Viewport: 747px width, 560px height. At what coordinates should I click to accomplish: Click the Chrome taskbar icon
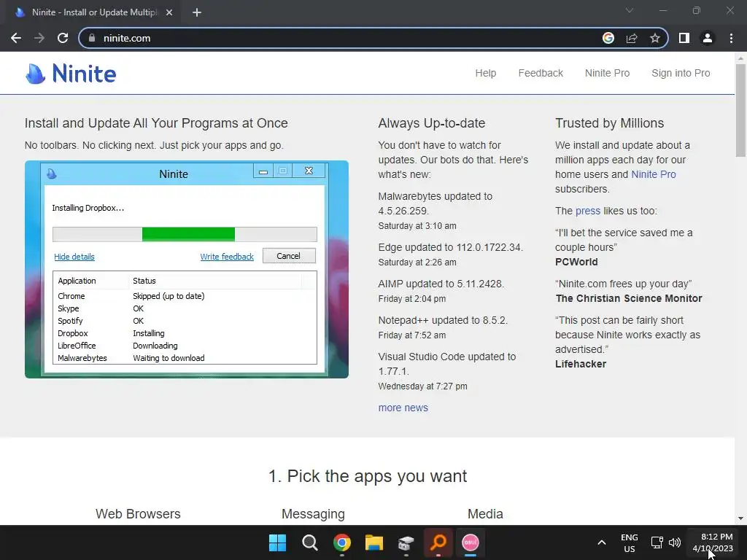click(342, 542)
